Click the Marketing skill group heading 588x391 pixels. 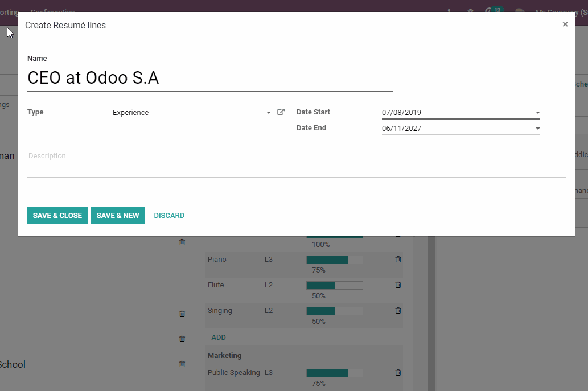coord(225,355)
